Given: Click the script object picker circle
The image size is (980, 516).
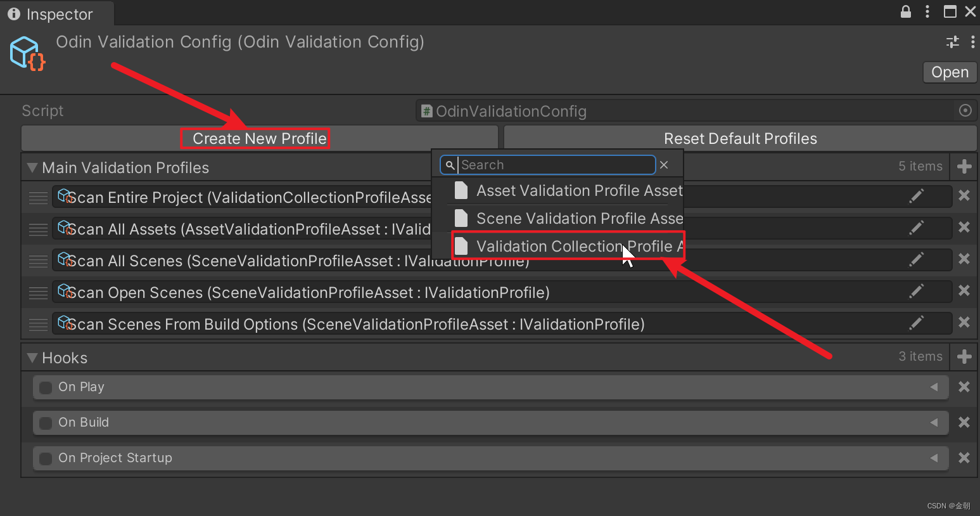Looking at the screenshot, I should [x=965, y=110].
